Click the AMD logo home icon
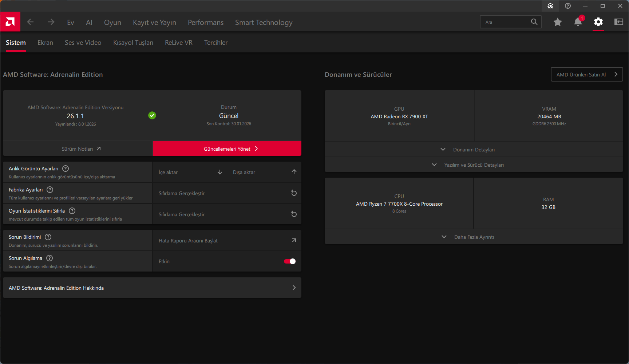Image resolution: width=629 pixels, height=364 pixels. pos(10,22)
